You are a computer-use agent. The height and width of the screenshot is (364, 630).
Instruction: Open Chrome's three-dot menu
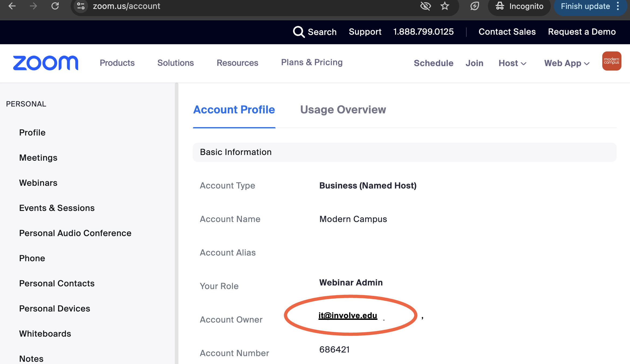tap(618, 6)
